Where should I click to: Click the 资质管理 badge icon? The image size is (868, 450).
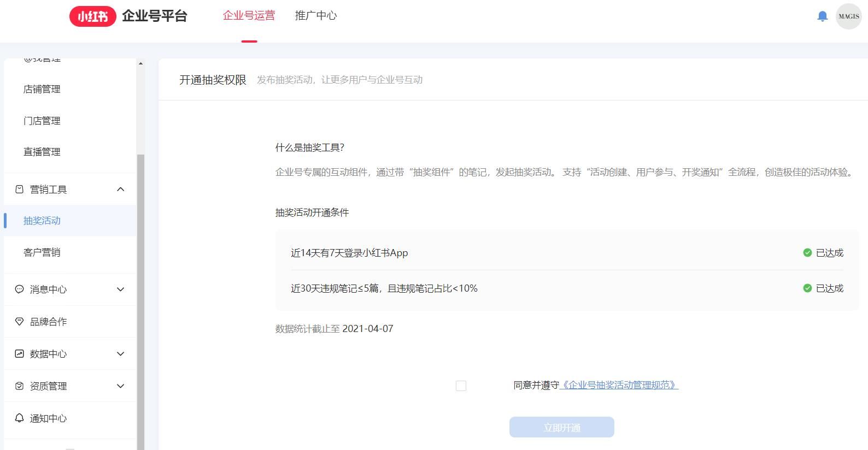tap(20, 386)
